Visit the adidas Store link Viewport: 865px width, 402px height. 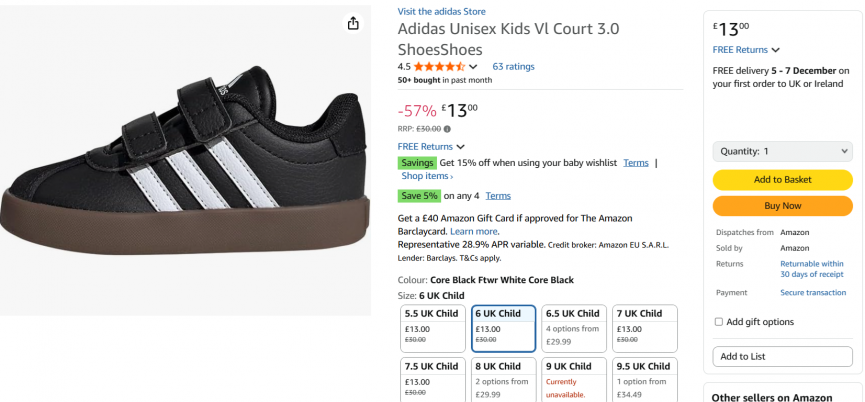click(x=442, y=11)
